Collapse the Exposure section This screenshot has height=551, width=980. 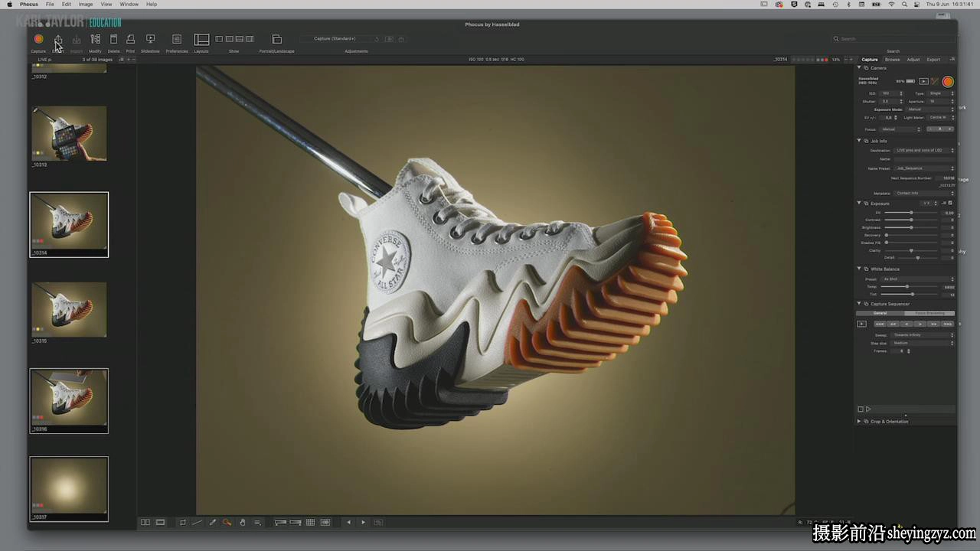(858, 204)
